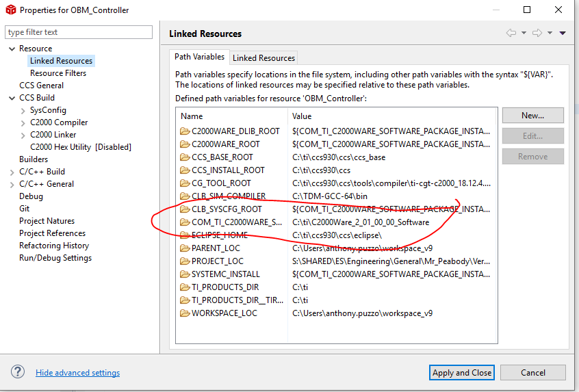Open the back history dropdown arrow

click(x=524, y=33)
